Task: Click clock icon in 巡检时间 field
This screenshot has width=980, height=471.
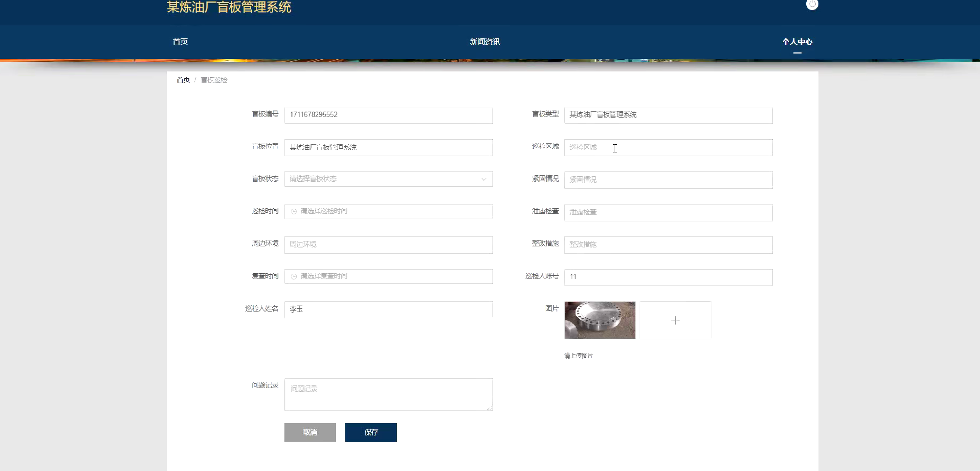Action: (x=293, y=212)
